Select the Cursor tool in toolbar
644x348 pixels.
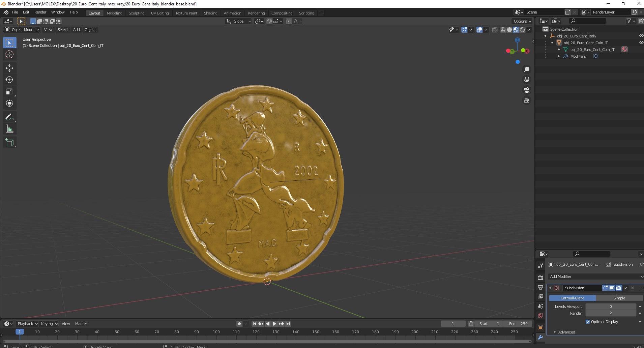(x=9, y=54)
